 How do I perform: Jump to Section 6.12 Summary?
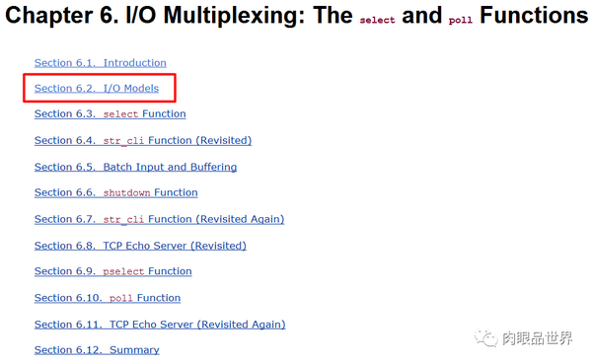[97, 350]
